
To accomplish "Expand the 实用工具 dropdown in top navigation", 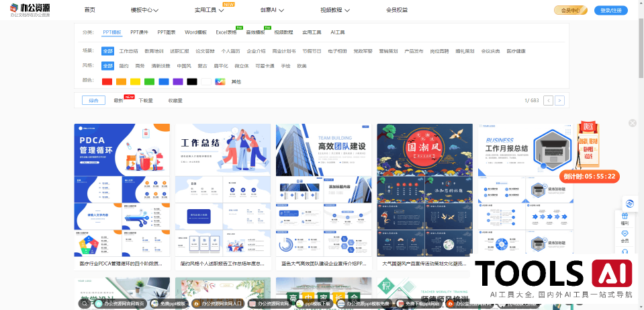I will [x=209, y=10].
